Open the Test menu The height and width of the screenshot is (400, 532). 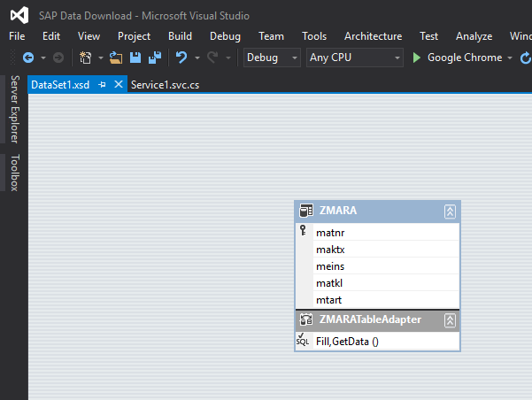point(428,36)
